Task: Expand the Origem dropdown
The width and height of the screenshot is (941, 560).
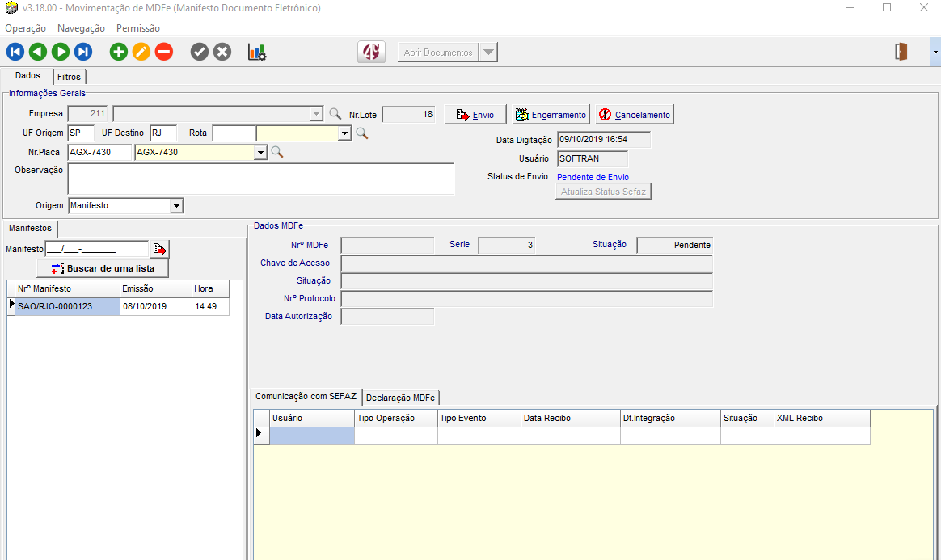Action: point(176,206)
